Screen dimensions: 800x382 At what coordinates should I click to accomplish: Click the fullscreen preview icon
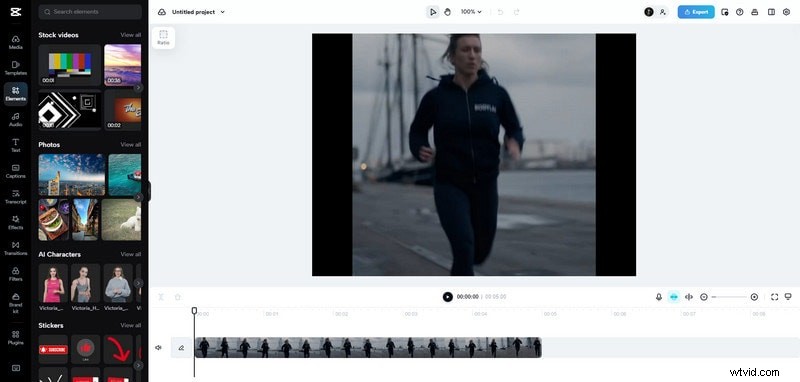click(774, 297)
